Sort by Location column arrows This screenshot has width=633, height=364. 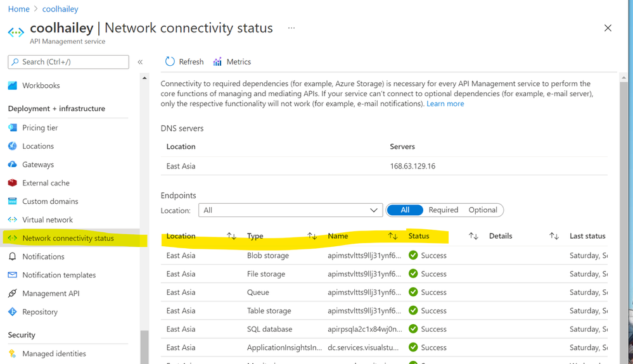pos(231,236)
